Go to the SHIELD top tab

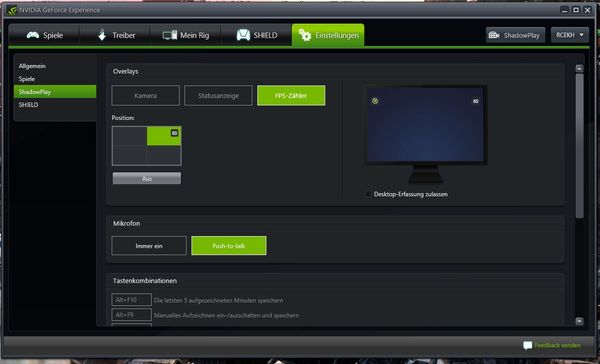256,35
